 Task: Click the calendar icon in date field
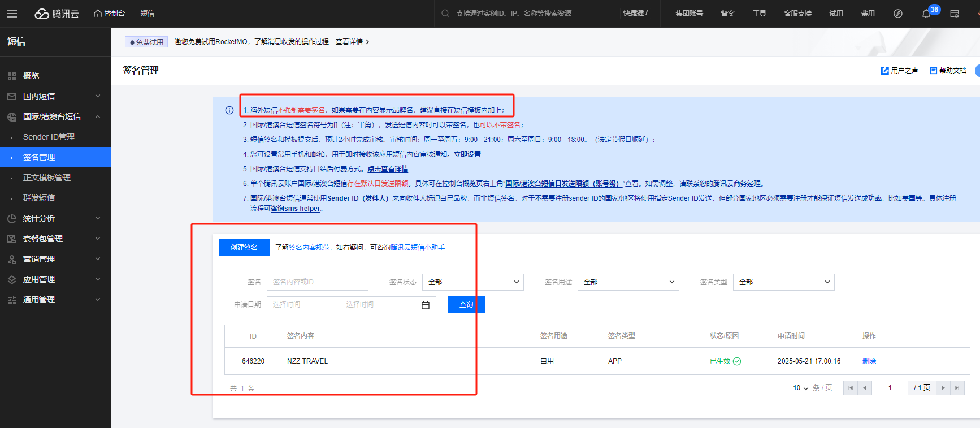click(x=426, y=305)
